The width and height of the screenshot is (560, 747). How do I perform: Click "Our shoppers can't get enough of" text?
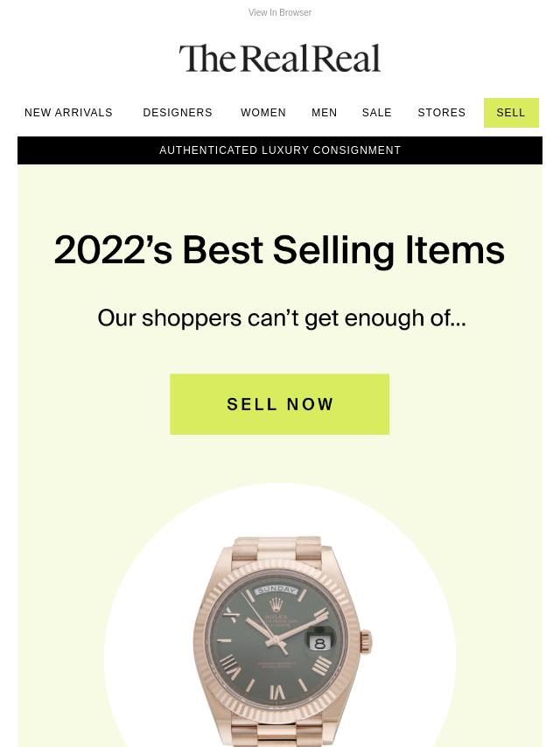281,318
